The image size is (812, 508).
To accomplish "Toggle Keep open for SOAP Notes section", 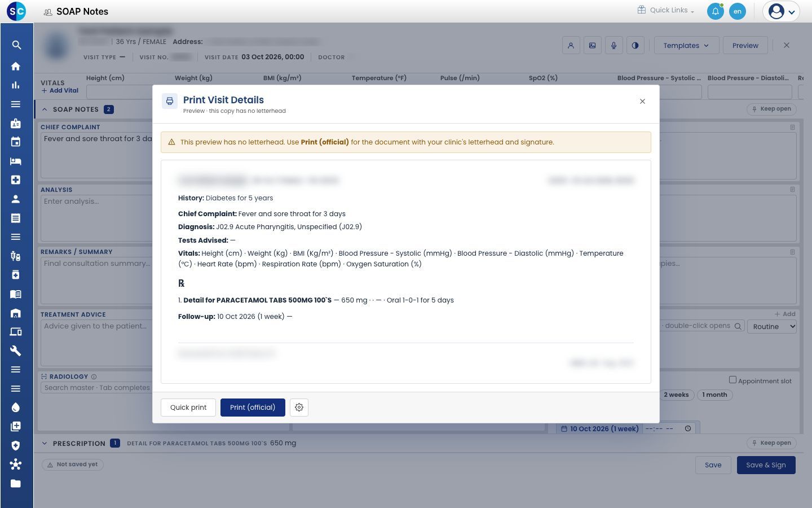I will click(771, 109).
